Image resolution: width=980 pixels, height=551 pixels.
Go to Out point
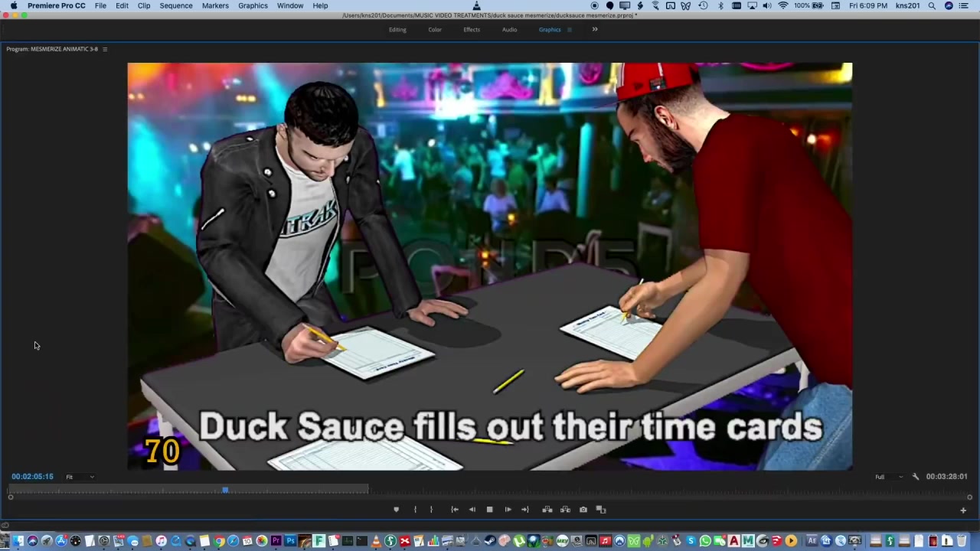525,510
